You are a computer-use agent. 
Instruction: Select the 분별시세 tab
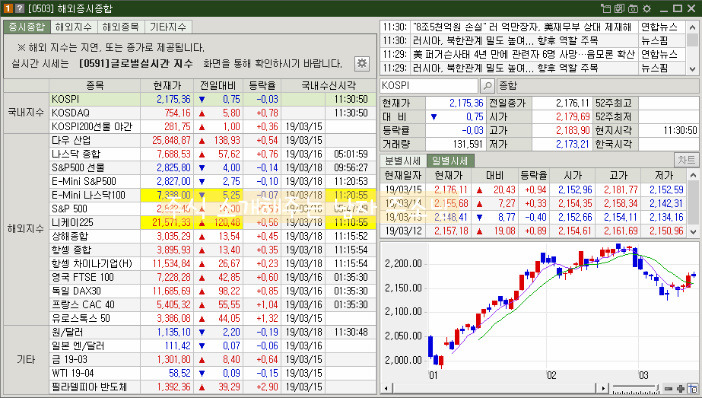(x=402, y=161)
